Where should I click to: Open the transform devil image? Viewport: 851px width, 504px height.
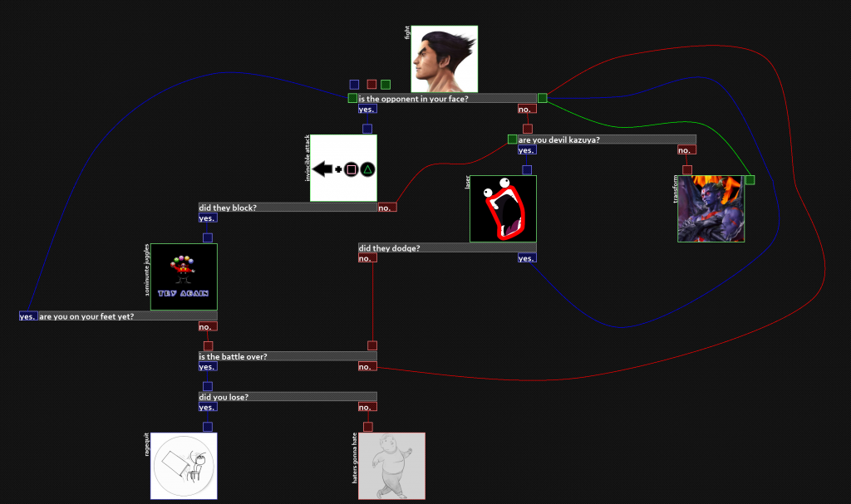[x=711, y=209]
